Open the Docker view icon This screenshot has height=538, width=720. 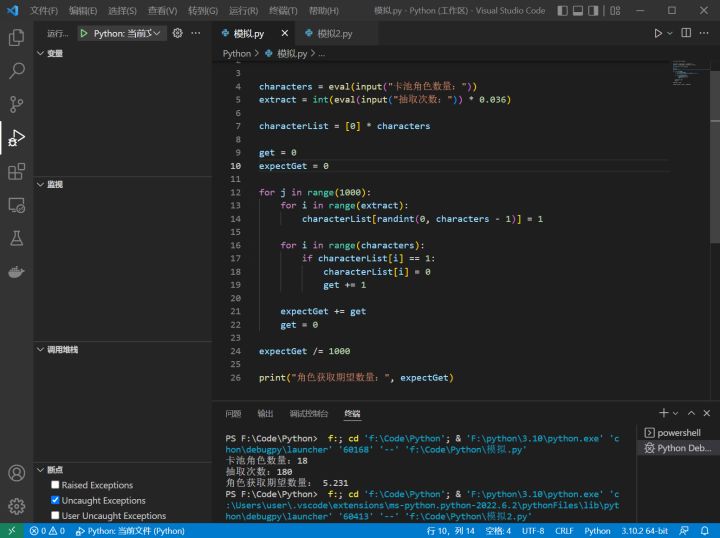(x=17, y=272)
